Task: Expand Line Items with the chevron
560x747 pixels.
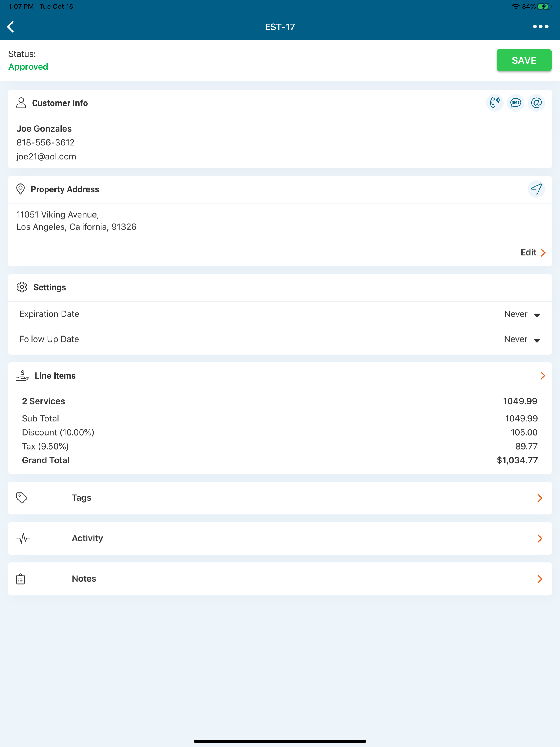Action: [542, 375]
